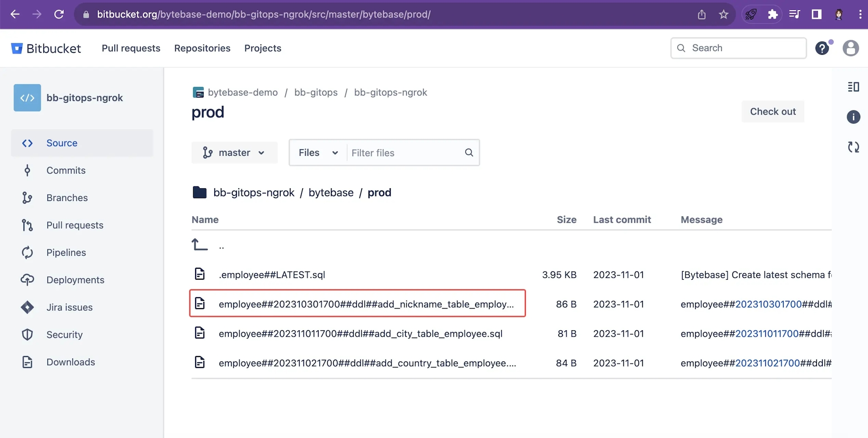Screen dimensions: 868x438
Task: Open Source in the left sidebar
Action: coord(82,143)
